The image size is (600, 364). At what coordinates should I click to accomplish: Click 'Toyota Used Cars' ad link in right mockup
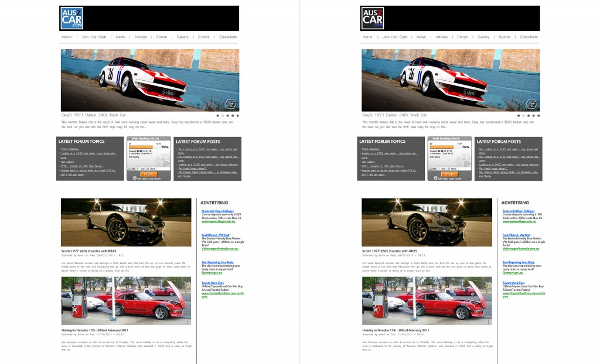click(513, 283)
